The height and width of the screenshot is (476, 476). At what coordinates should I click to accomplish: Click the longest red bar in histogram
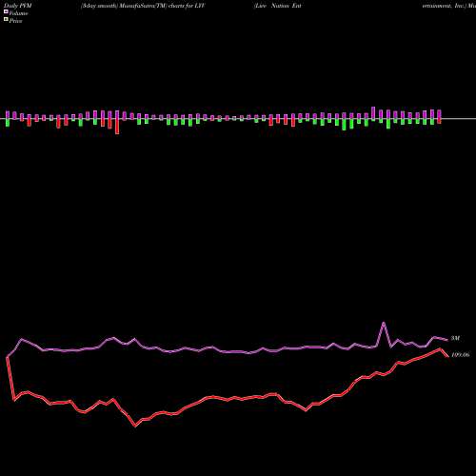[117, 127]
